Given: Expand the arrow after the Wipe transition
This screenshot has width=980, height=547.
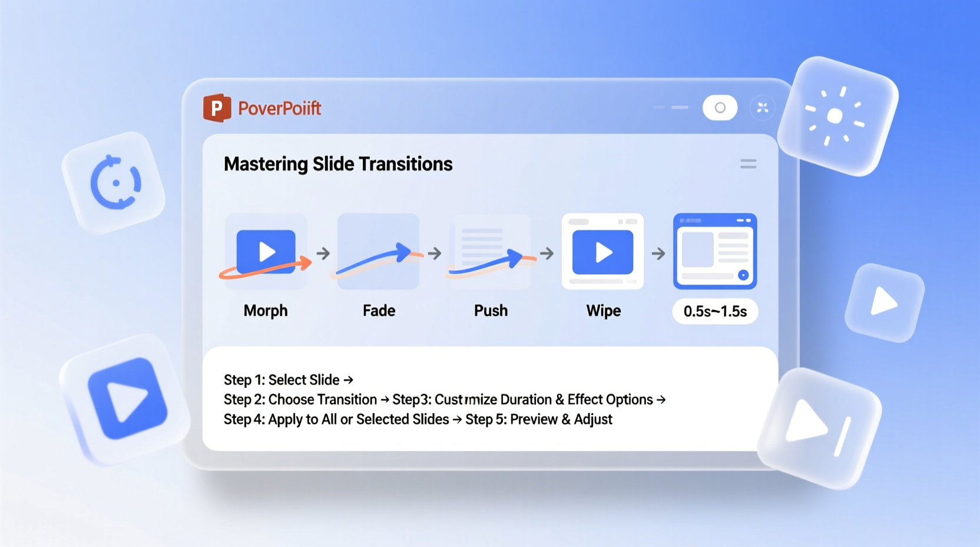Looking at the screenshot, I should pyautogui.click(x=658, y=253).
